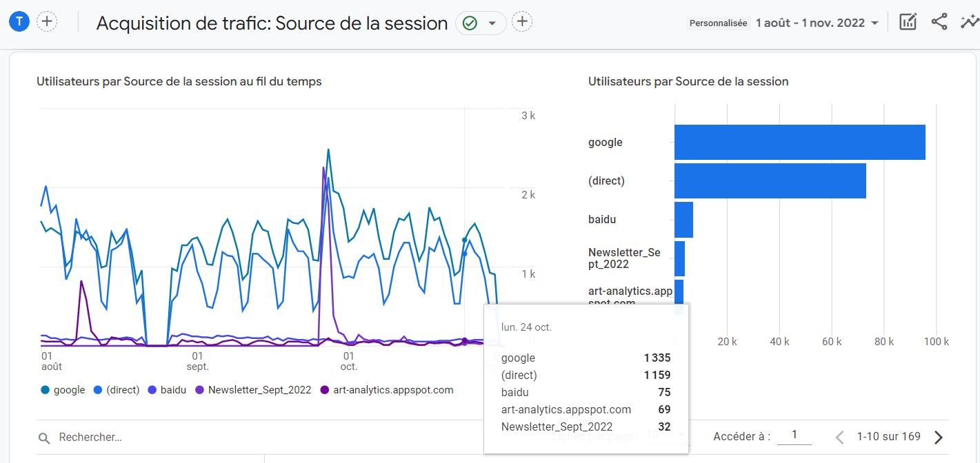This screenshot has height=463, width=980.
Task: Click the baidu row in tooltip
Action: pos(586,393)
